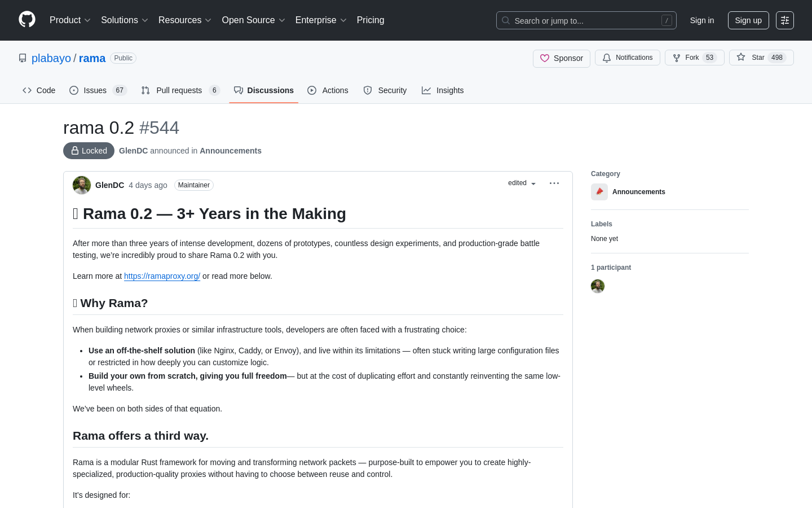Switch to the Insights tab
Screen dimensions: 812x508
(x=443, y=90)
